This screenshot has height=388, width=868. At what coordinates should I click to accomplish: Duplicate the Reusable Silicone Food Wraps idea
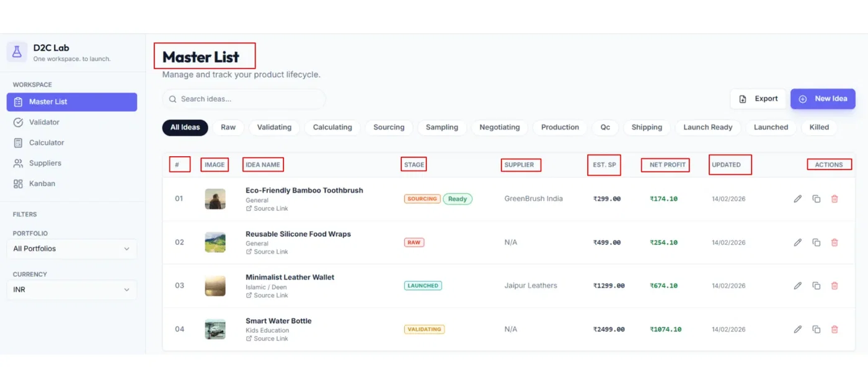click(x=817, y=242)
